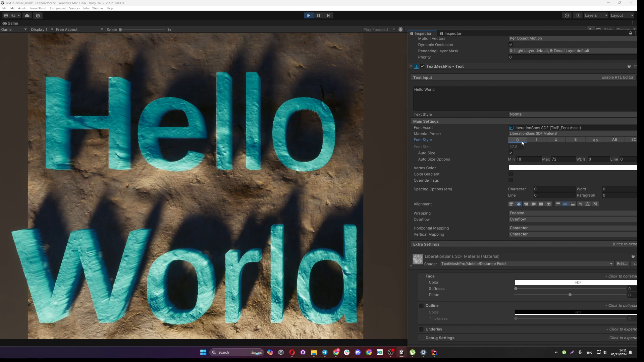Select justified text alignment icon

coord(533,204)
